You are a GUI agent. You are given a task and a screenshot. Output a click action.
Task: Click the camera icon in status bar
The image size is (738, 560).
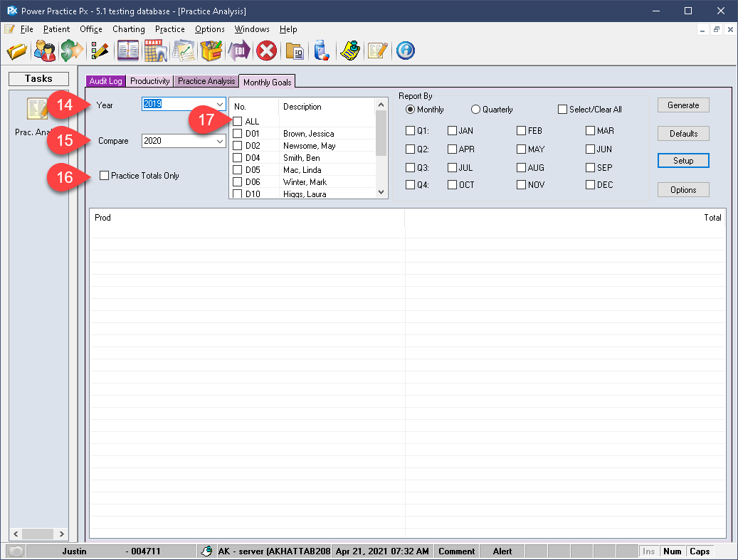tap(16, 551)
